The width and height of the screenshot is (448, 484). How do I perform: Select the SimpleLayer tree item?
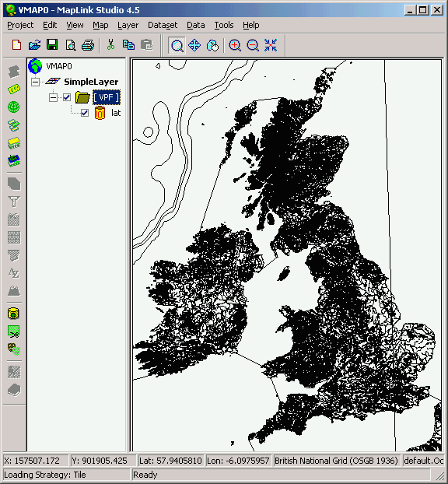91,82
